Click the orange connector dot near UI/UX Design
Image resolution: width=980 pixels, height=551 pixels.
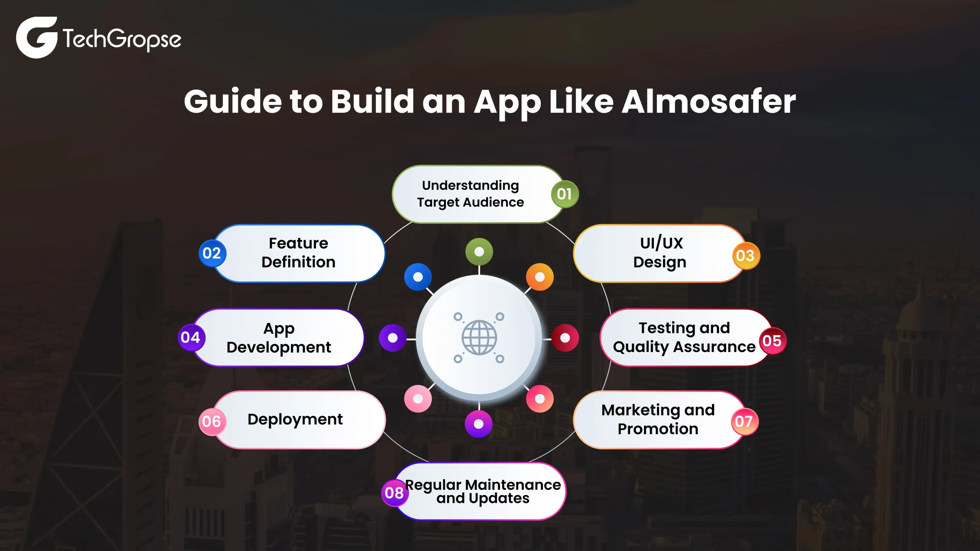click(540, 276)
